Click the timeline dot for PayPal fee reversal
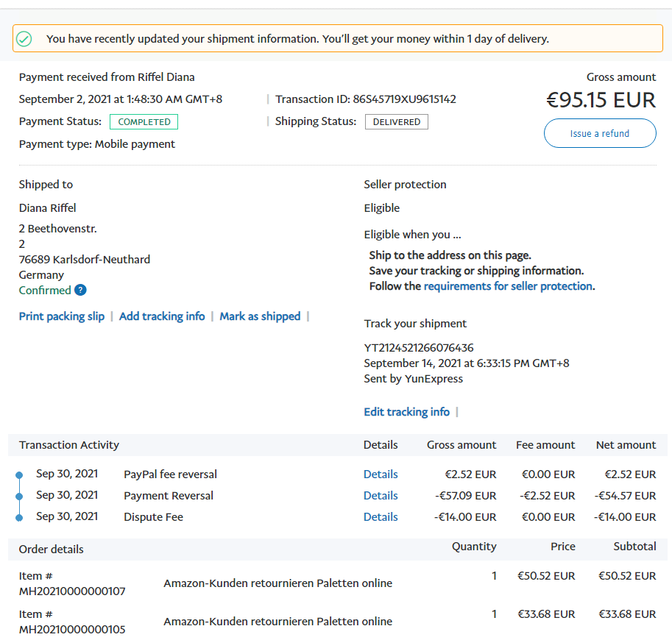The image size is (672, 640). 19,476
